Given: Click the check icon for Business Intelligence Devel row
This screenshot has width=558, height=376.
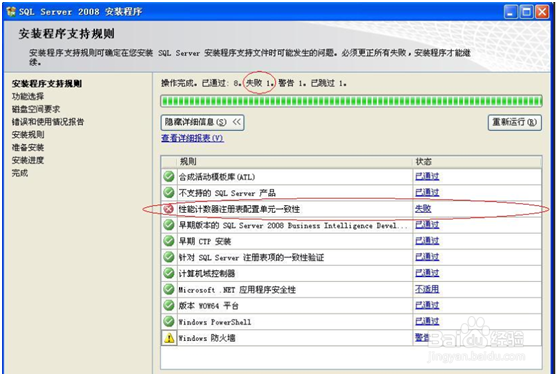Looking at the screenshot, I should click(x=169, y=225).
